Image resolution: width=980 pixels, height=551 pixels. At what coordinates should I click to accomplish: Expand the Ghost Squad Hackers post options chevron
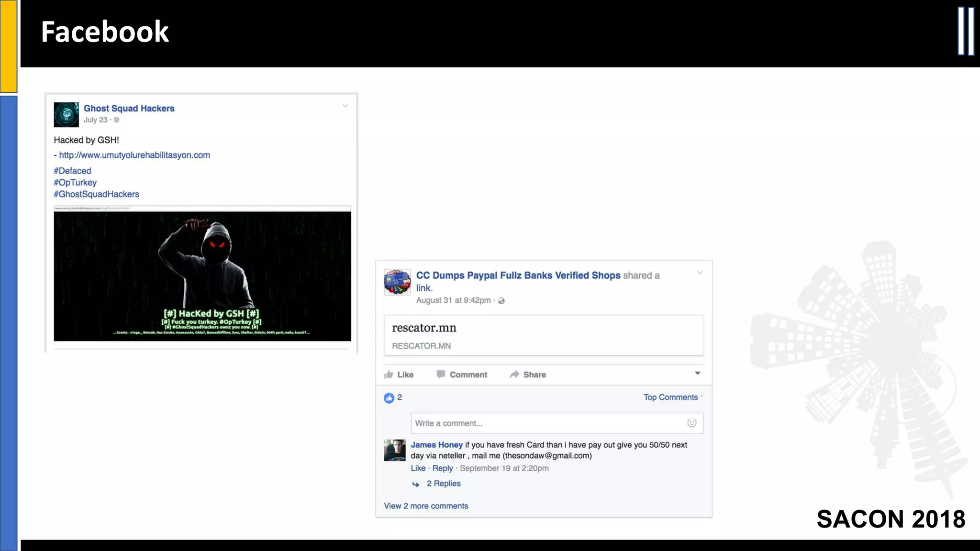(345, 106)
